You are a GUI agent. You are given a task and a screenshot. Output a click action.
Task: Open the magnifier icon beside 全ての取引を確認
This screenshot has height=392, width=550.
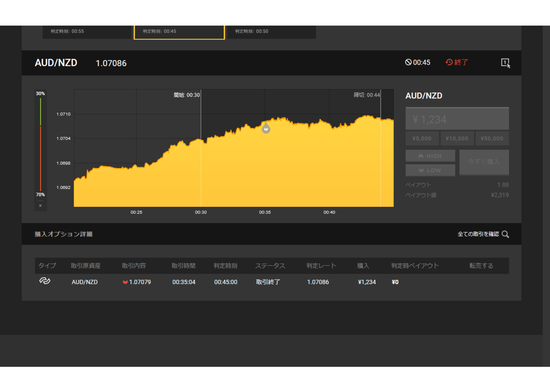pyautogui.click(x=505, y=234)
